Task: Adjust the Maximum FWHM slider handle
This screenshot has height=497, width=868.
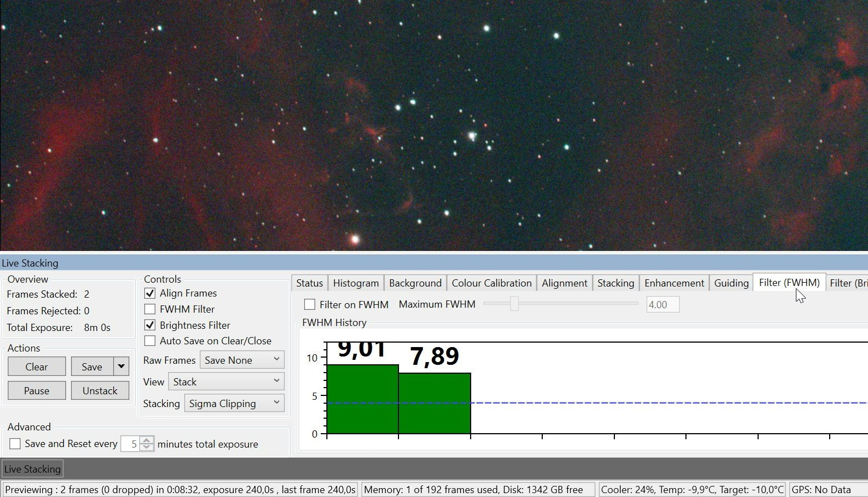Action: (514, 304)
